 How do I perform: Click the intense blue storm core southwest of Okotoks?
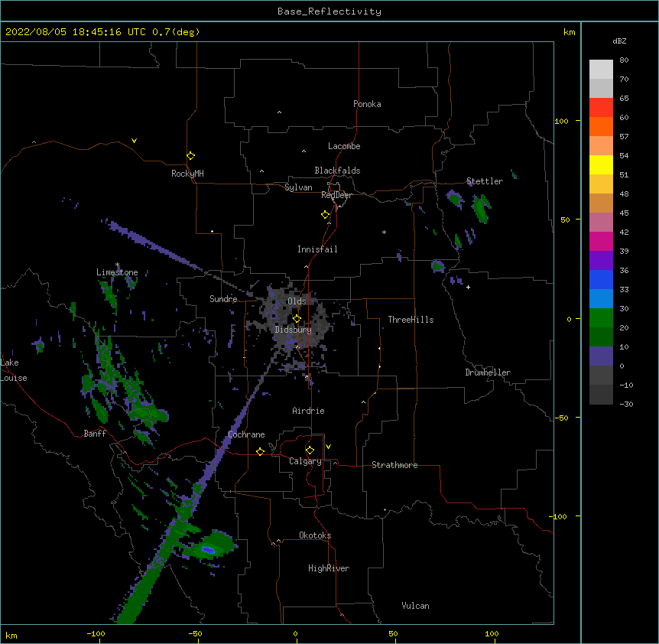tap(208, 549)
